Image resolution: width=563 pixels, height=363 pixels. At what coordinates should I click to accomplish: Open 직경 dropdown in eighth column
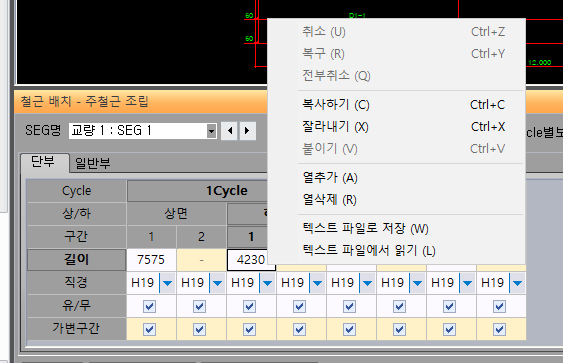[517, 283]
